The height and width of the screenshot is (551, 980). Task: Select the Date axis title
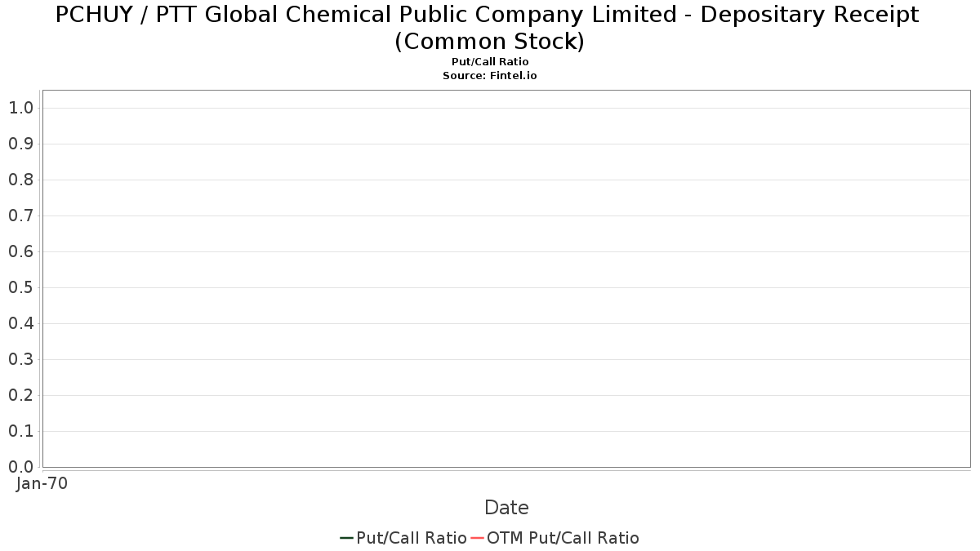(x=506, y=508)
